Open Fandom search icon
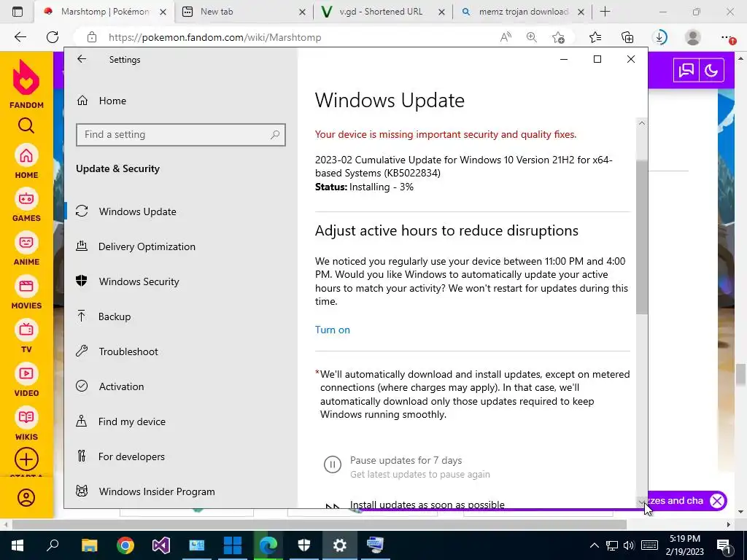Viewport: 747px width, 560px height. click(x=26, y=125)
